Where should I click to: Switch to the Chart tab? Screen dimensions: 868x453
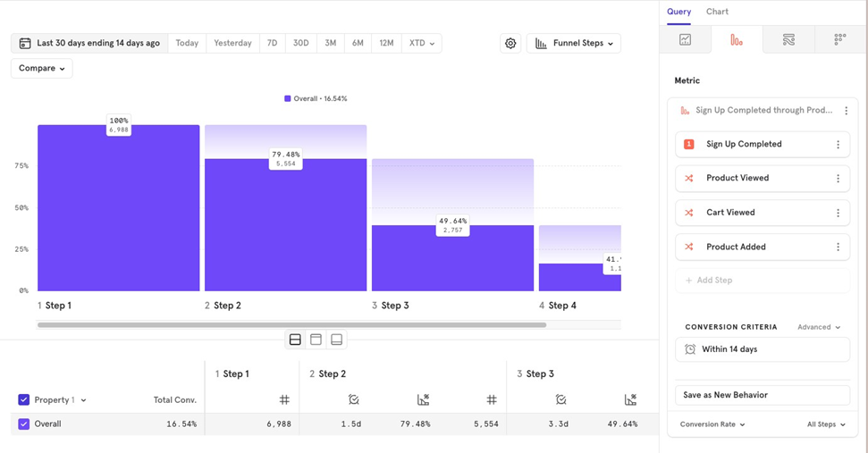pos(717,12)
